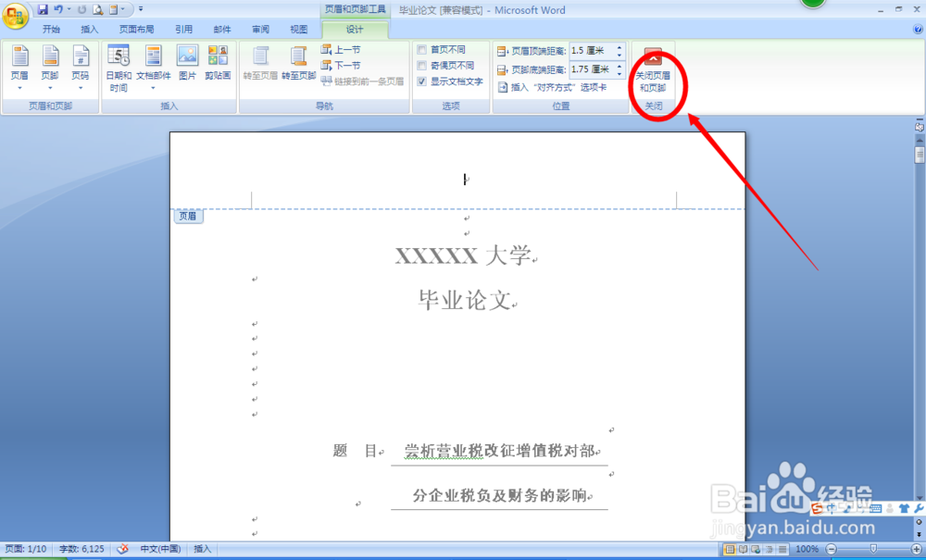This screenshot has height=560, width=926.
Task: Open the Page Layout (页面布局) tab
Action: click(x=136, y=29)
